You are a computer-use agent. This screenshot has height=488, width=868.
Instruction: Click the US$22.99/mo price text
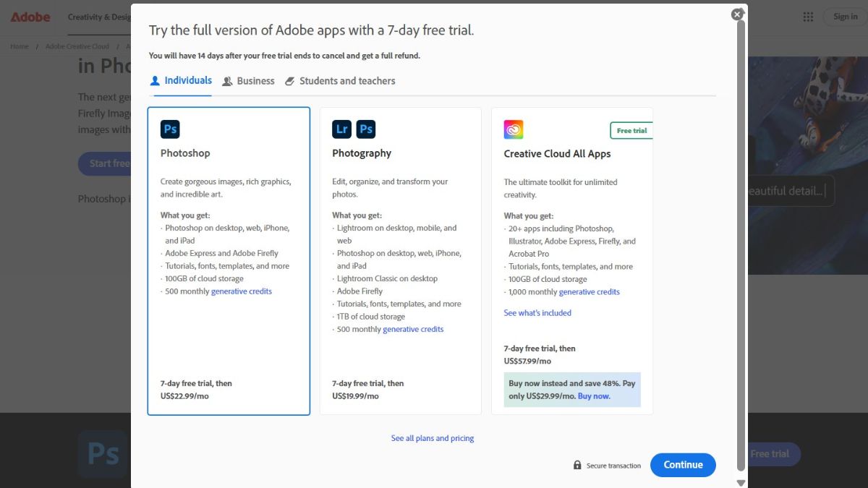pos(185,396)
